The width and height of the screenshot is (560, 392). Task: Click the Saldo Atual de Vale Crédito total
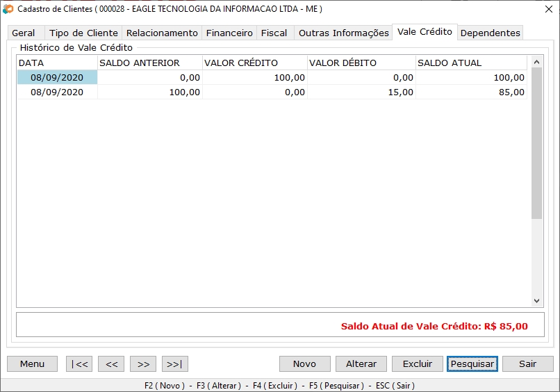(x=434, y=326)
